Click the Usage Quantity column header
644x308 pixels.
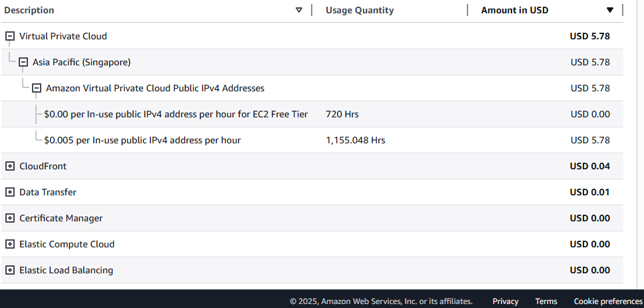tap(360, 10)
